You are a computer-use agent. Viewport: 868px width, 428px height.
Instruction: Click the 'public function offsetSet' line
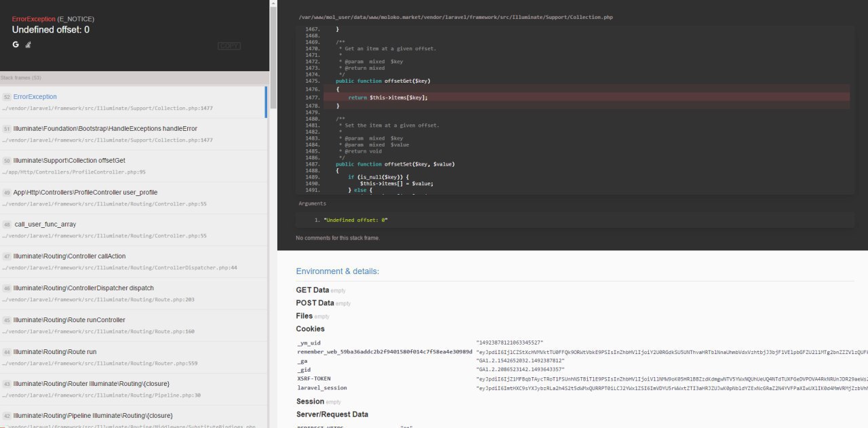coord(395,164)
